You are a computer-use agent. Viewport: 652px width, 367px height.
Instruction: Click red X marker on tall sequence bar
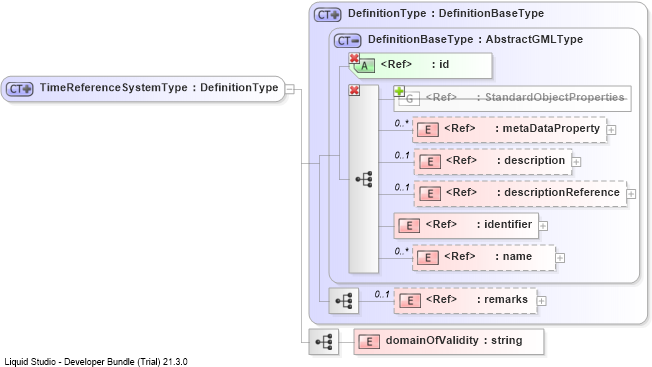[x=354, y=90]
